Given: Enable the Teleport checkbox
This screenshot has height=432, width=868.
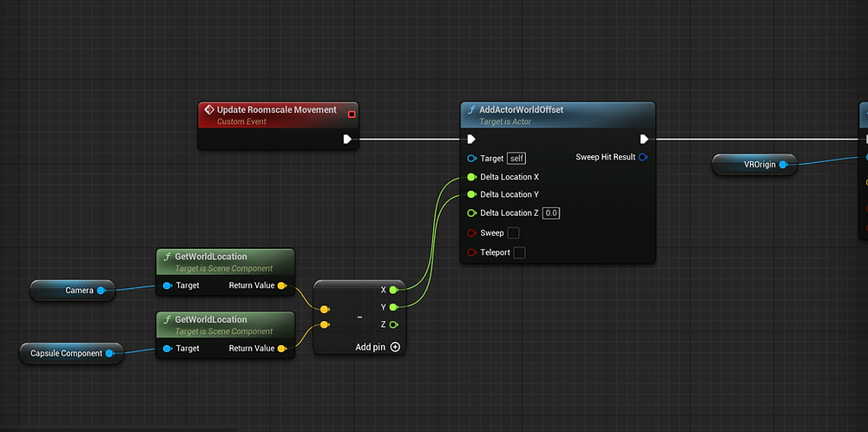Looking at the screenshot, I should (x=519, y=252).
